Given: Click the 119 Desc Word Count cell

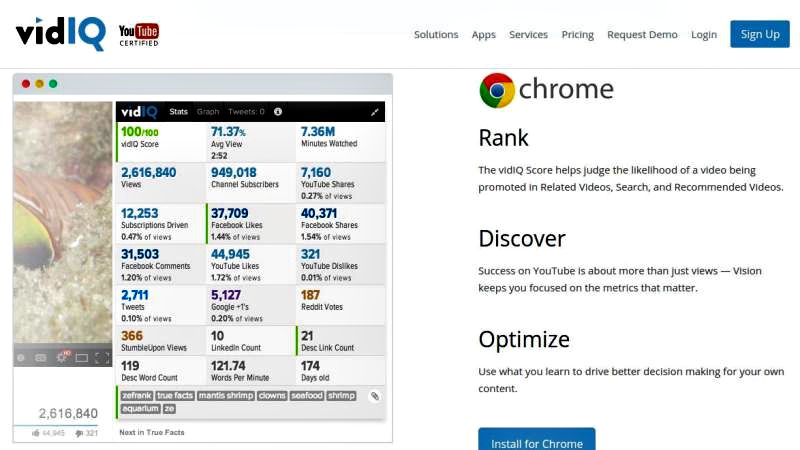Looking at the screenshot, I should [161, 371].
